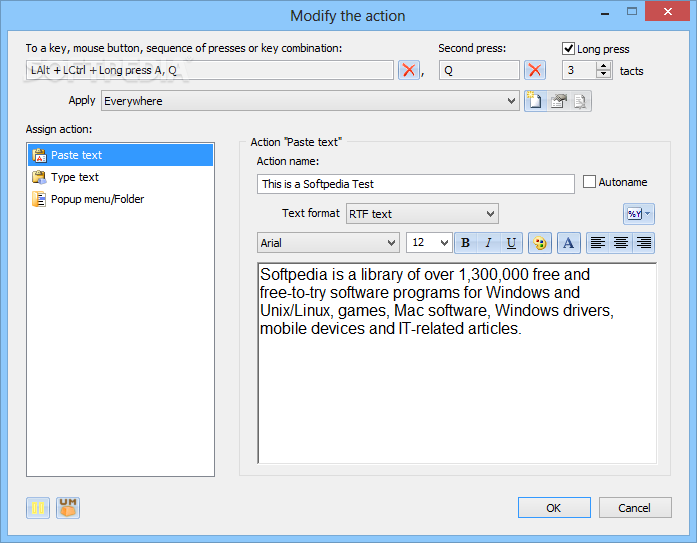Viewport: 697px width, 543px height.
Task: Open the Apply Everywhere dropdown
Action: [310, 101]
